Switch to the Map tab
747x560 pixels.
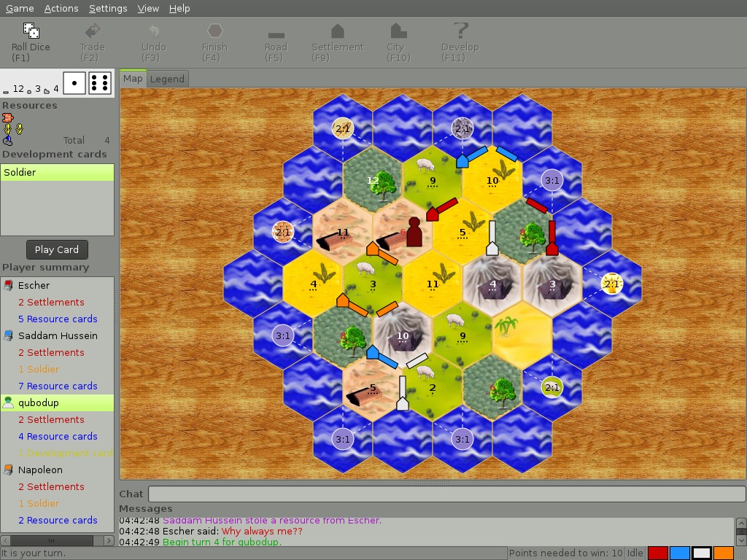tap(133, 79)
